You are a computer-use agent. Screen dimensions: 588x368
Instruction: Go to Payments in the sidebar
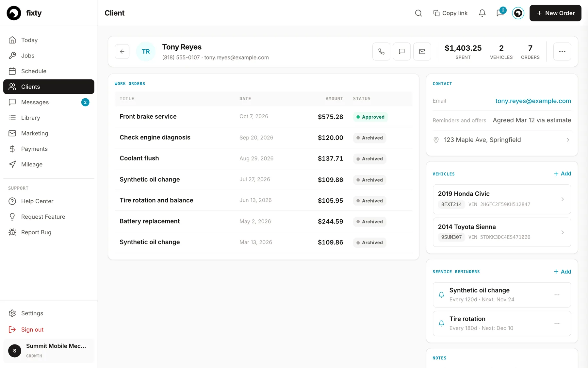49,149
